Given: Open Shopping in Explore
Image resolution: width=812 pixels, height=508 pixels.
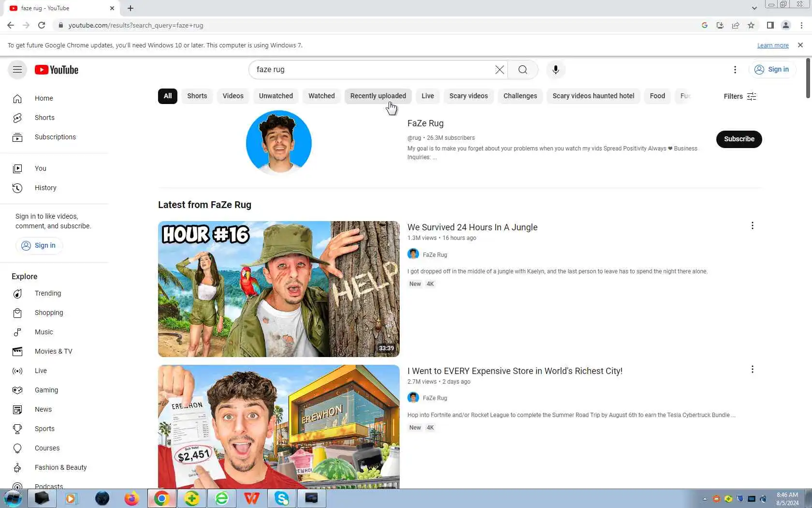Looking at the screenshot, I should (54, 313).
